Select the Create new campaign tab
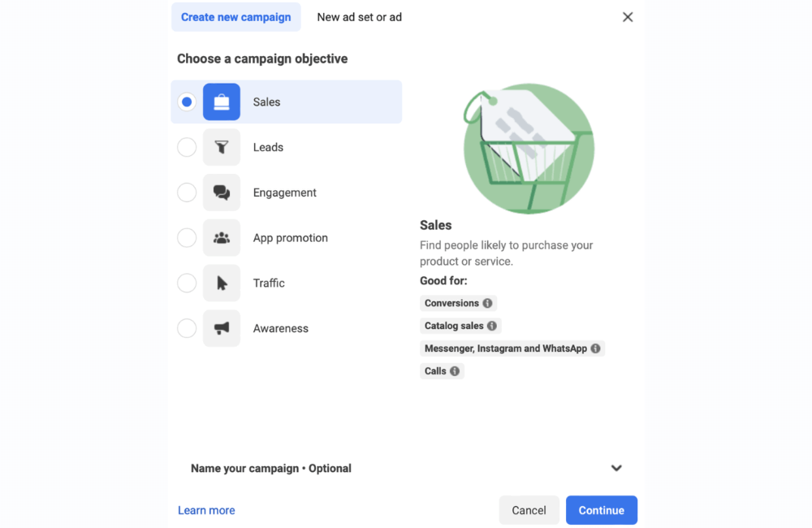 coord(235,17)
